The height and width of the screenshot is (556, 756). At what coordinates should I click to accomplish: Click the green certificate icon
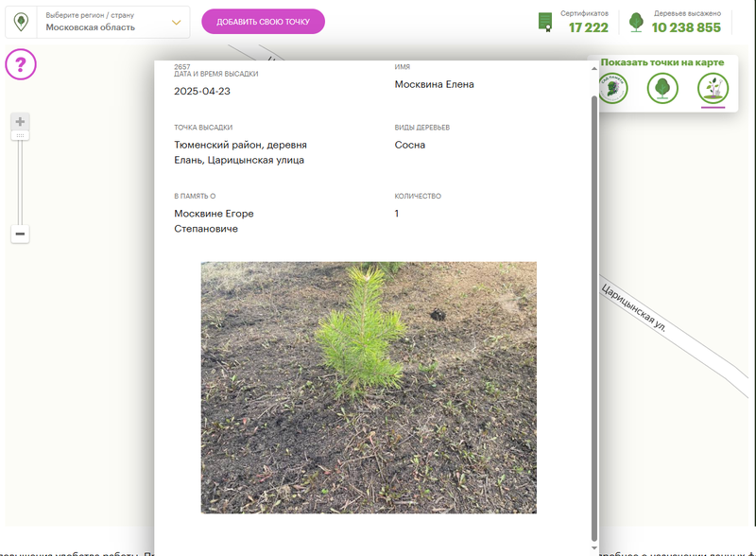[545, 22]
